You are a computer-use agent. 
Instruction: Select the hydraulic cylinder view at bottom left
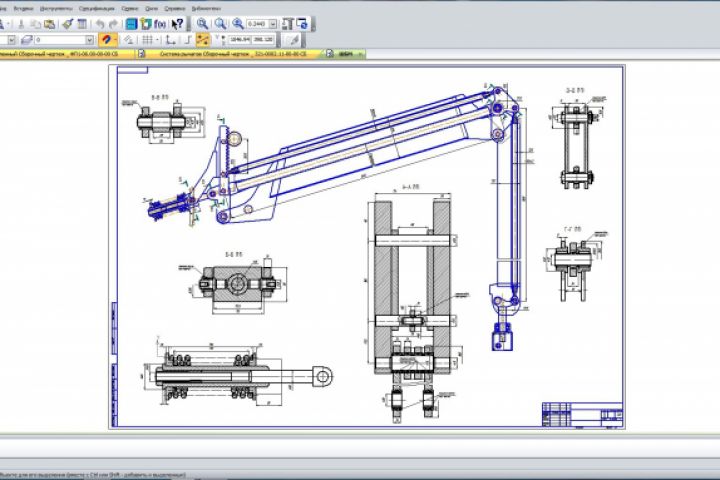(x=237, y=374)
